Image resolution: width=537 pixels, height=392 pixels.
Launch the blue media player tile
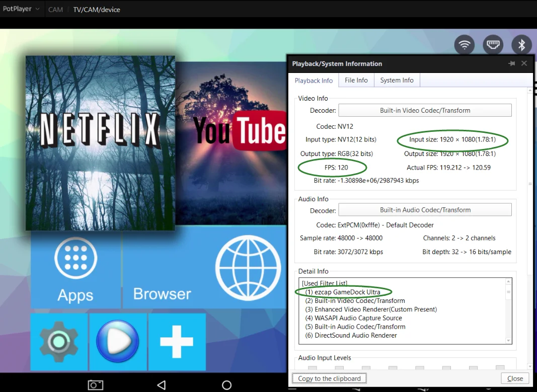tap(118, 342)
